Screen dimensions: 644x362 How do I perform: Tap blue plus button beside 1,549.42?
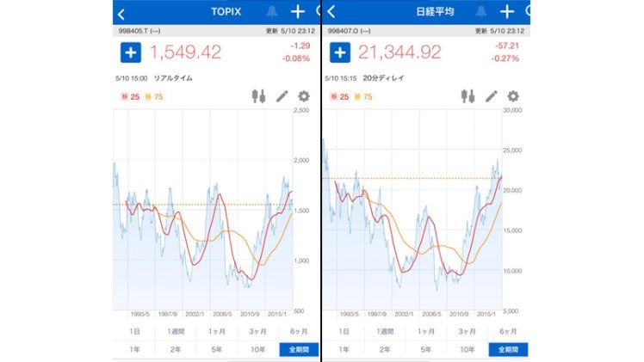click(x=131, y=52)
